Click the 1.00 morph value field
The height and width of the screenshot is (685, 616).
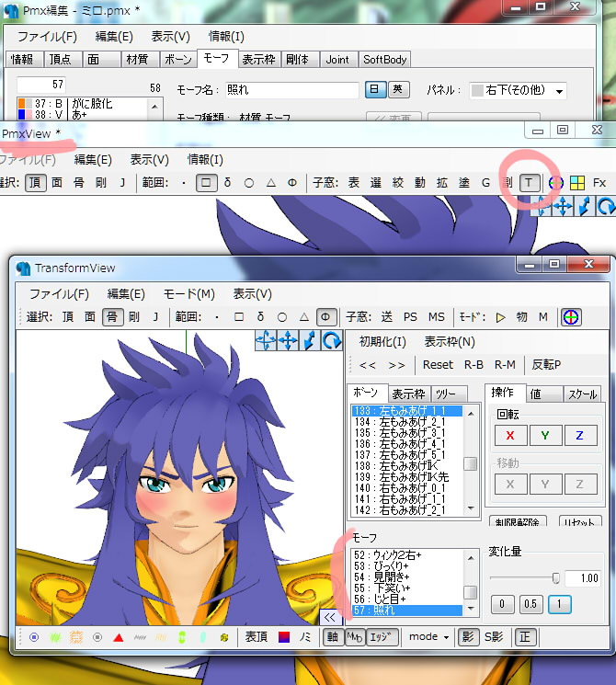click(x=584, y=578)
